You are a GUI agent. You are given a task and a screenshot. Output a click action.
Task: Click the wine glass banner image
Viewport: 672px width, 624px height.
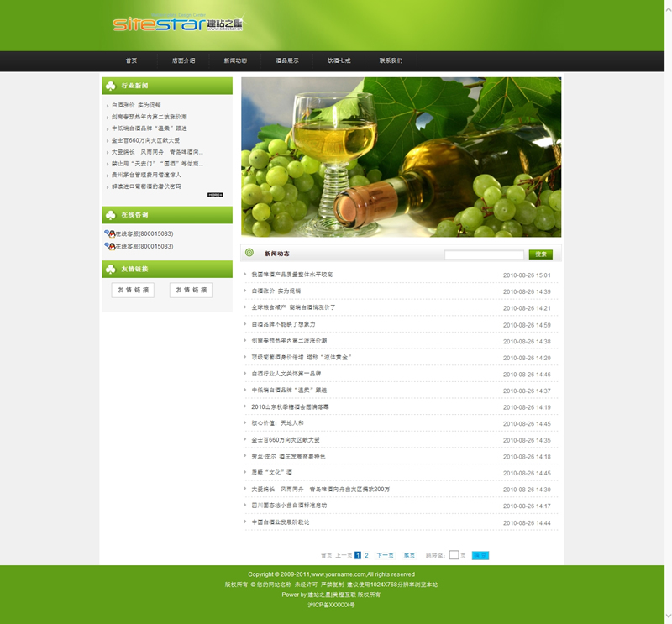tap(401, 157)
